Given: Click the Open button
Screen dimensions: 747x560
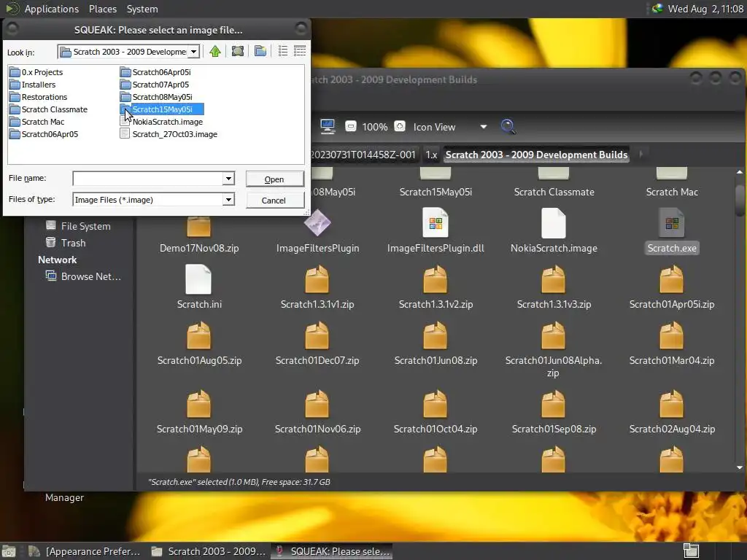Looking at the screenshot, I should [274, 179].
